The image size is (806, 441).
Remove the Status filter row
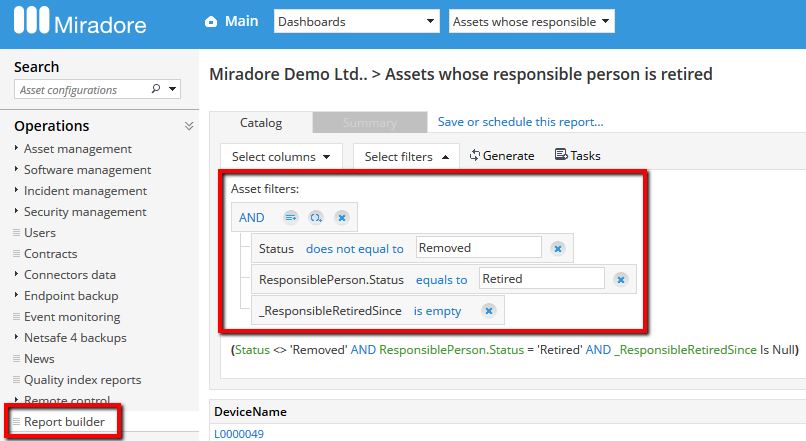coord(558,249)
